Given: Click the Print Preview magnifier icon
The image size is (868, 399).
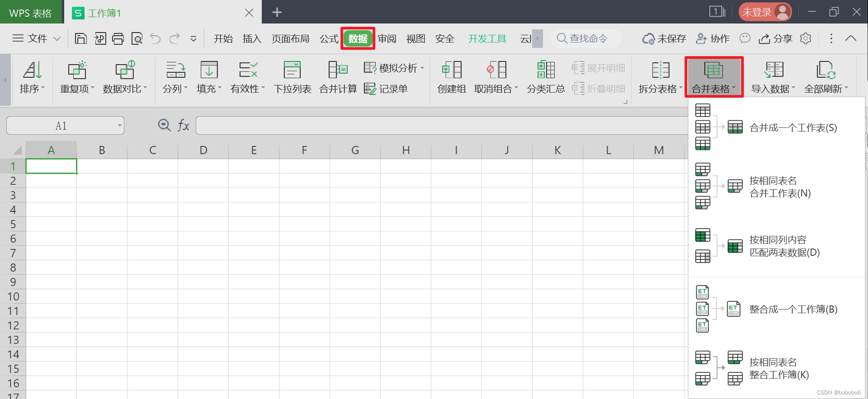Looking at the screenshot, I should (x=137, y=39).
